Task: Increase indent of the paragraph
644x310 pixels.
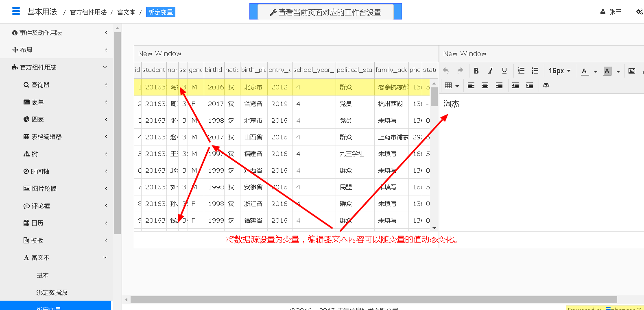Action: tap(529, 85)
